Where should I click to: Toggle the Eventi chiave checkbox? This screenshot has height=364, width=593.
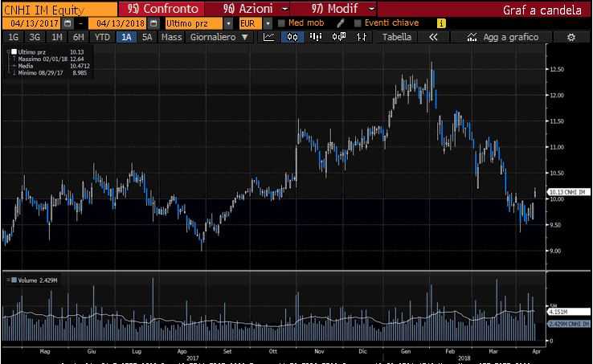point(358,23)
